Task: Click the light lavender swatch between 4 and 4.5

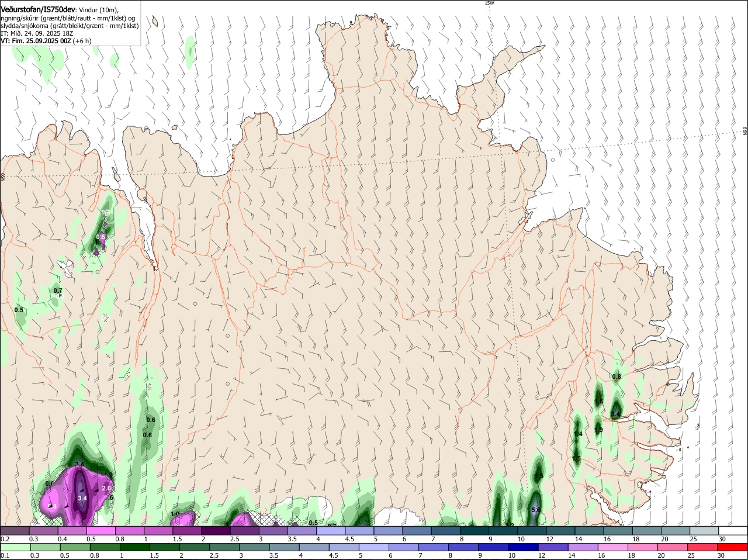Action: coord(330,530)
